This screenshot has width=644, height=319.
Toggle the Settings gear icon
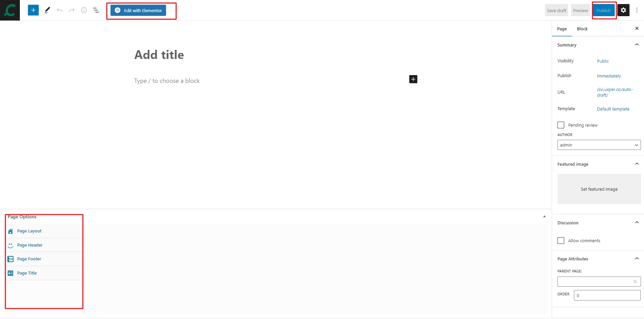(x=623, y=10)
